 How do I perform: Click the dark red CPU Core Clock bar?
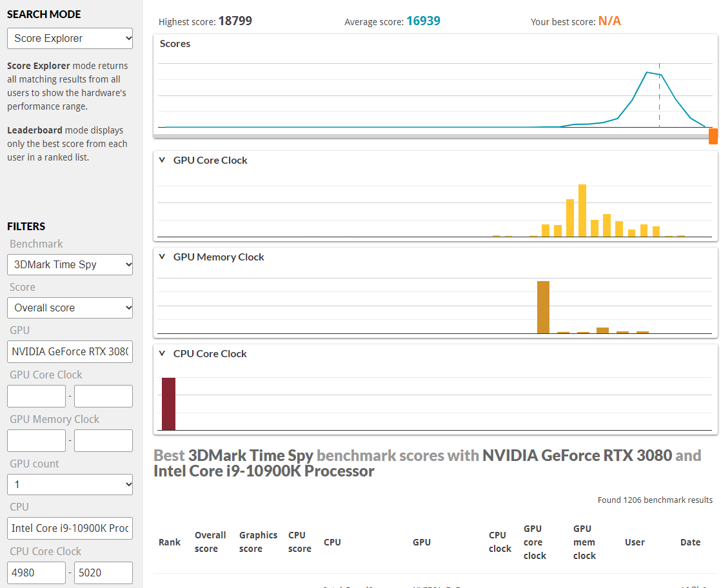tap(169, 404)
